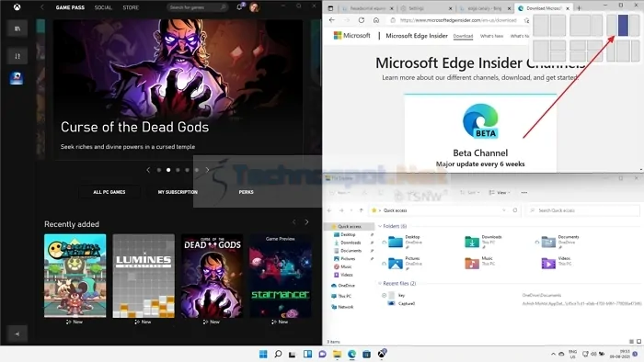This screenshot has width=644, height=362.
Task: Open the Dead Gods cover in Recently added
Action: click(x=212, y=276)
